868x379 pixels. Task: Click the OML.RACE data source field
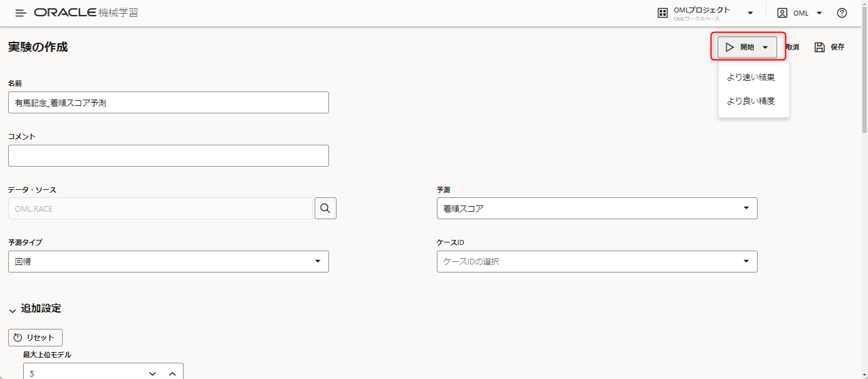[x=160, y=209]
